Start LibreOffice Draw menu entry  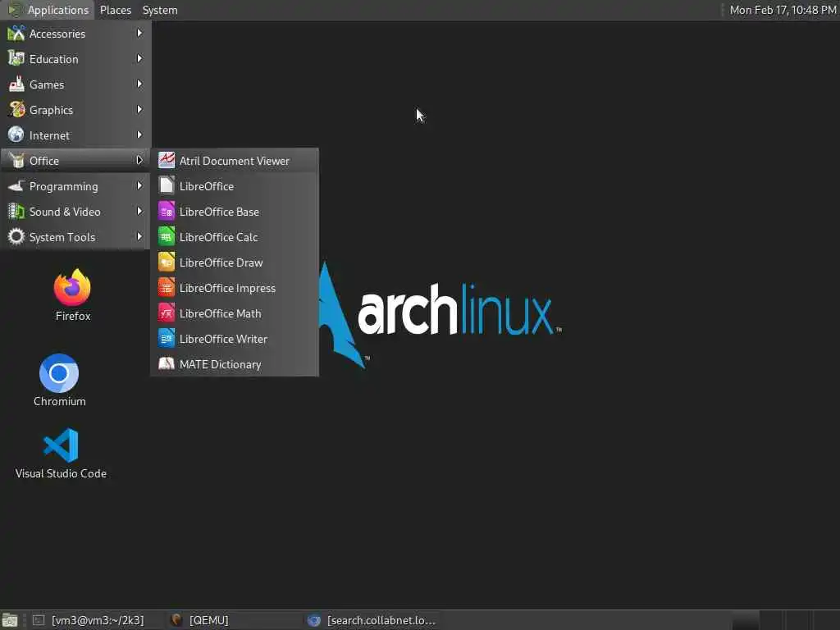click(x=235, y=262)
